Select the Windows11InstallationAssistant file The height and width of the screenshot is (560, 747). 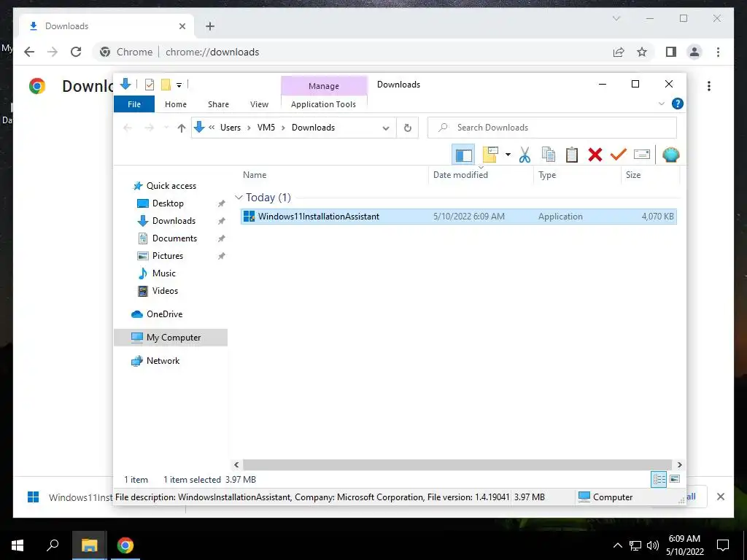(458, 216)
